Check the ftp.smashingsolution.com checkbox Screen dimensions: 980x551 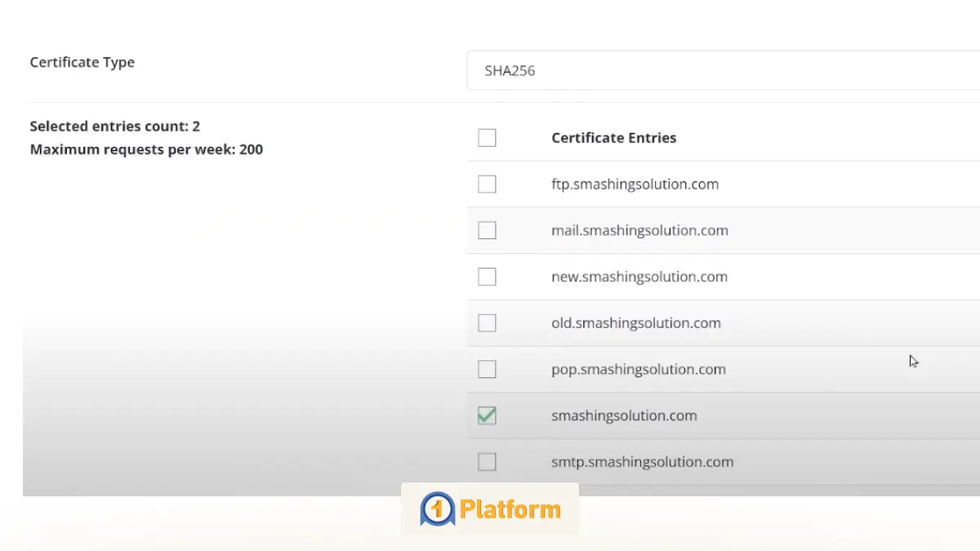coord(487,184)
